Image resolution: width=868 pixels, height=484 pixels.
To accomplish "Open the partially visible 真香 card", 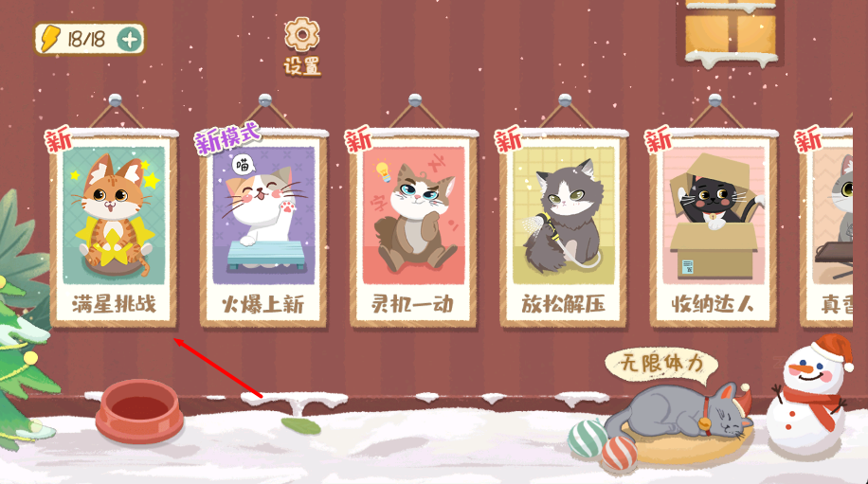I will click(826, 228).
